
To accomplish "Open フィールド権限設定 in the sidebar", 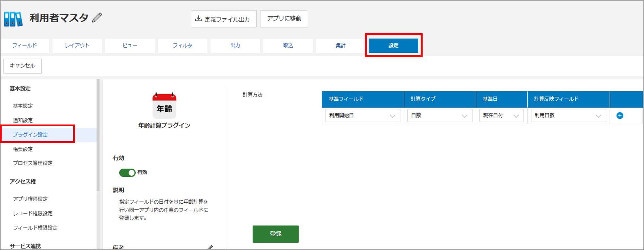I will tap(35, 228).
